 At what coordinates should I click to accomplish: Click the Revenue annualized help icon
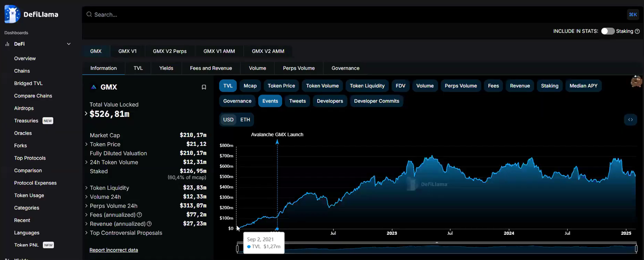pos(149,224)
